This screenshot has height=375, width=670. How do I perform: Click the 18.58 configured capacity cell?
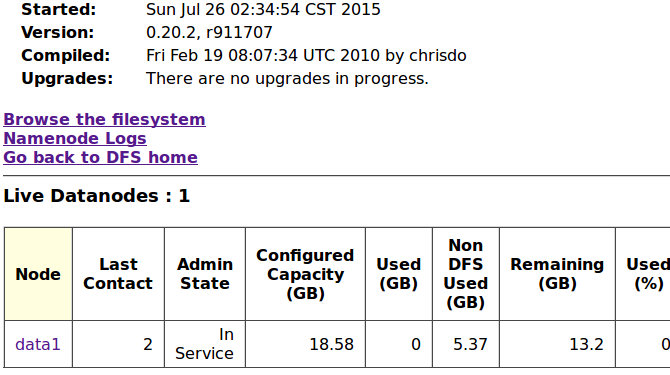point(305,344)
